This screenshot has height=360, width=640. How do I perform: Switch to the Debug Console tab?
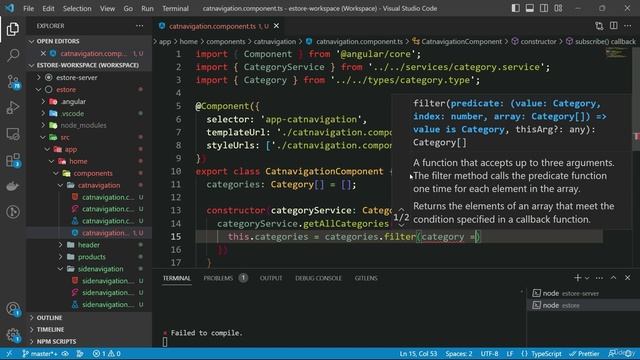(x=318, y=278)
